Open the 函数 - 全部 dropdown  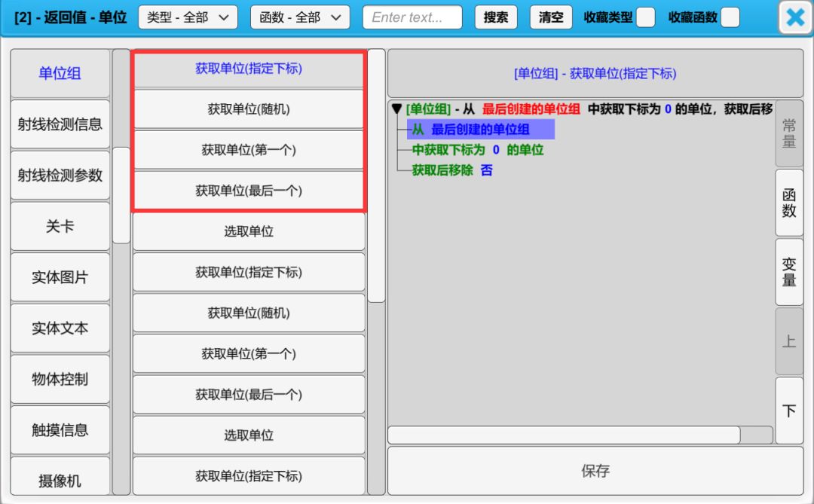pyautogui.click(x=300, y=17)
